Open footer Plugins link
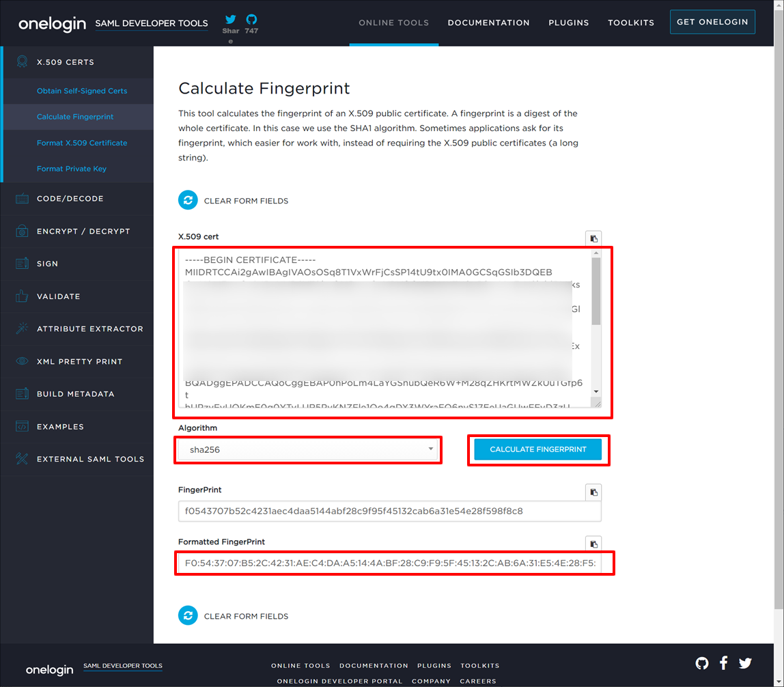 pyautogui.click(x=434, y=666)
